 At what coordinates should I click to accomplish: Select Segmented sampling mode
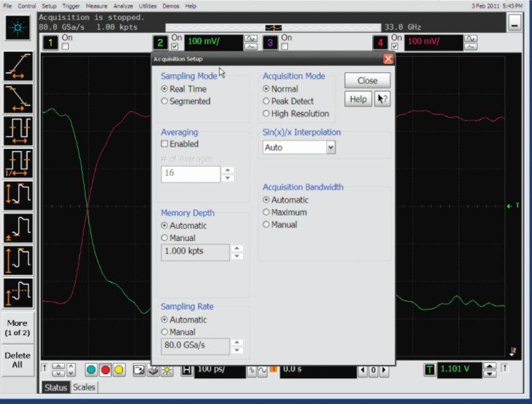pos(165,102)
